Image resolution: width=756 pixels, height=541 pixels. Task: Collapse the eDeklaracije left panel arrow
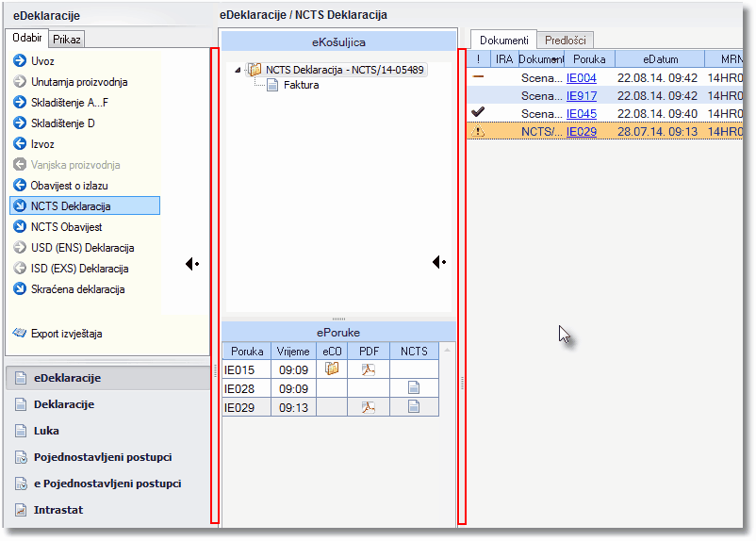click(192, 264)
